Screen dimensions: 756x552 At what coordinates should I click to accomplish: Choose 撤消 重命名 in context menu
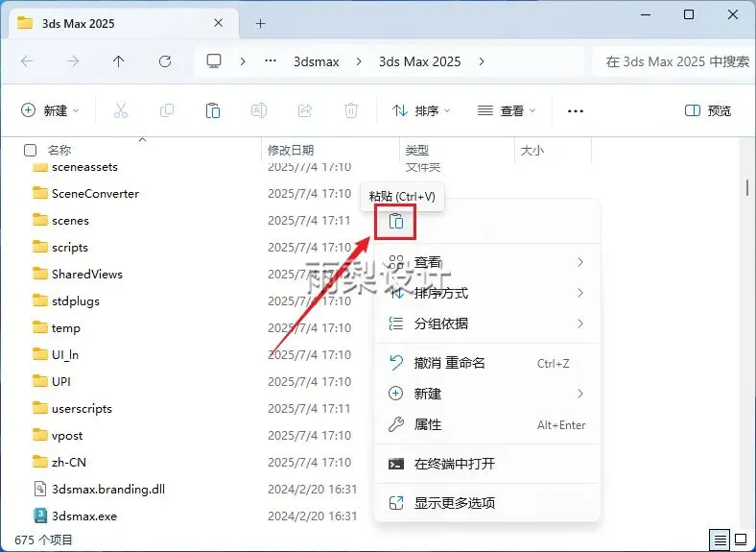tap(487, 363)
